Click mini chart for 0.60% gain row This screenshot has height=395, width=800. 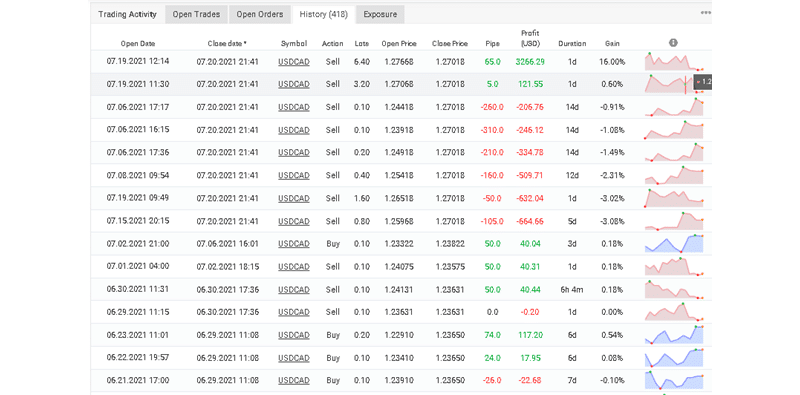674,84
